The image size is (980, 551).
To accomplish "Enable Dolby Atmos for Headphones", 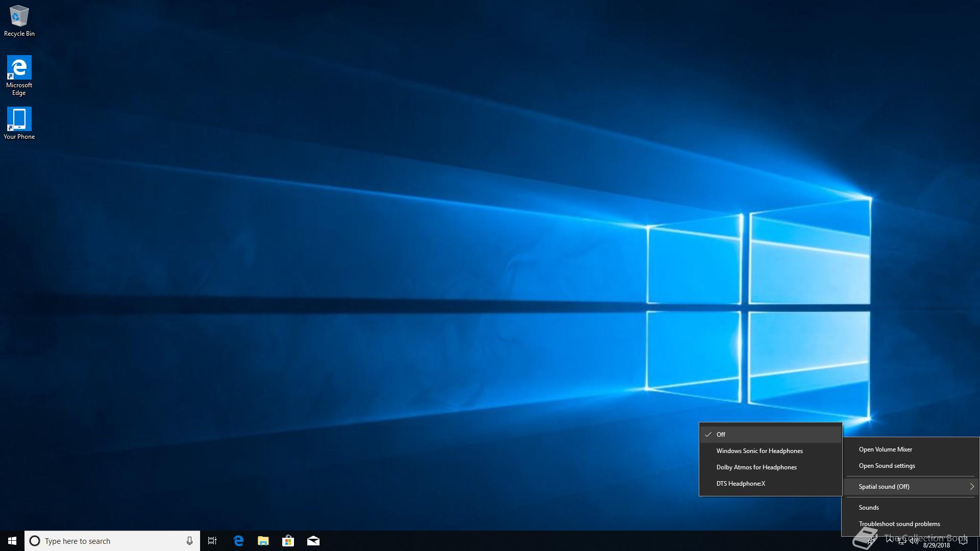I will point(770,467).
